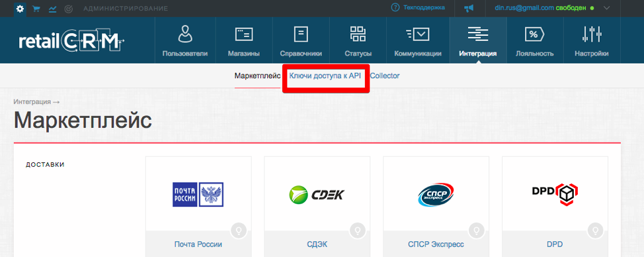
Task: Open Коммуникации section
Action: (418, 40)
